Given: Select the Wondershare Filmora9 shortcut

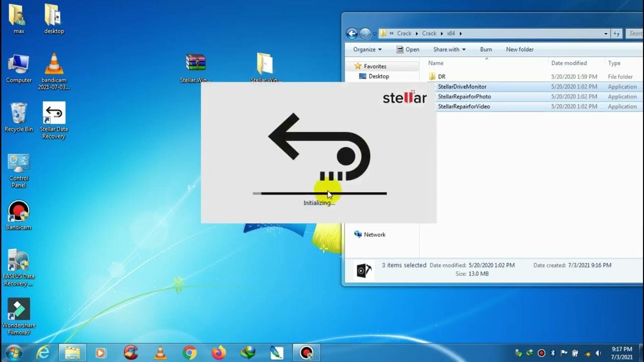Looking at the screenshot, I should [x=19, y=317].
